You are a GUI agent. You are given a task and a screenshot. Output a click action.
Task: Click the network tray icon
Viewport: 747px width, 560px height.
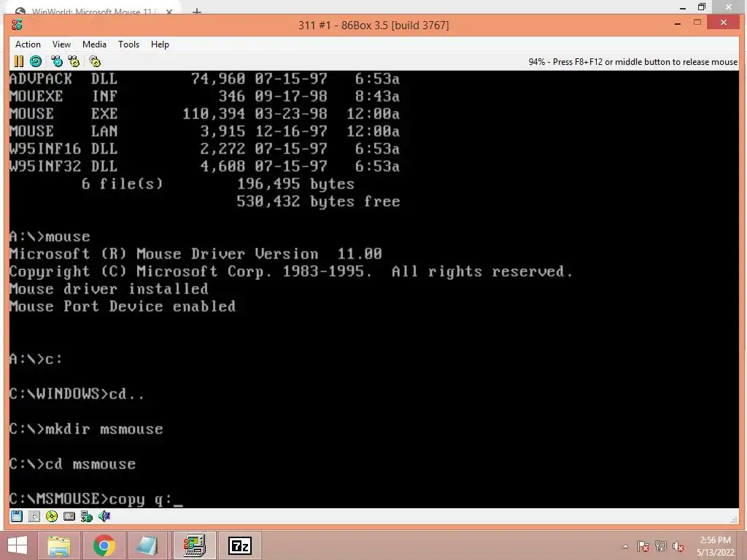click(x=660, y=546)
